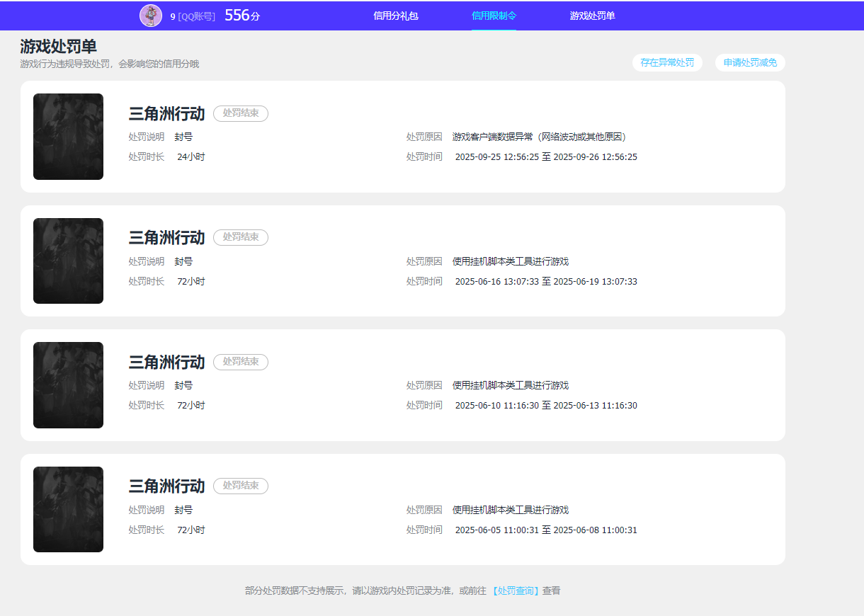Click the first 三角洲行动 game thumbnail
Image resolution: width=864 pixels, height=616 pixels.
(68, 137)
